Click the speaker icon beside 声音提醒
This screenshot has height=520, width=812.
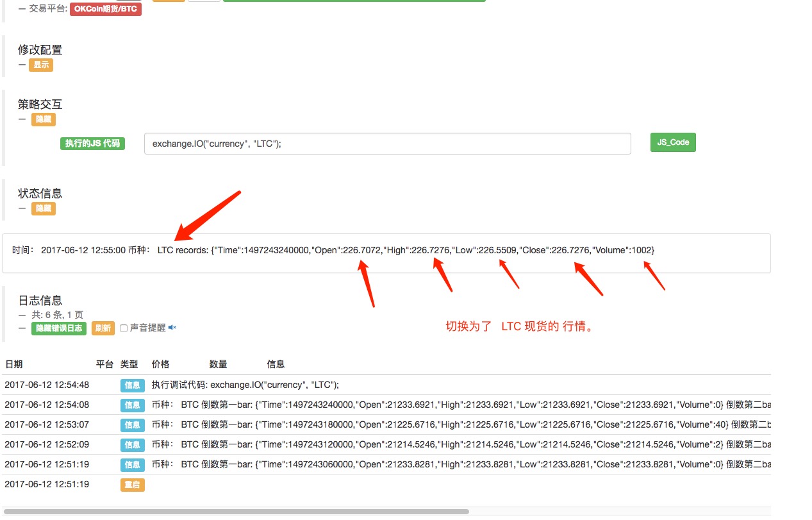point(172,328)
